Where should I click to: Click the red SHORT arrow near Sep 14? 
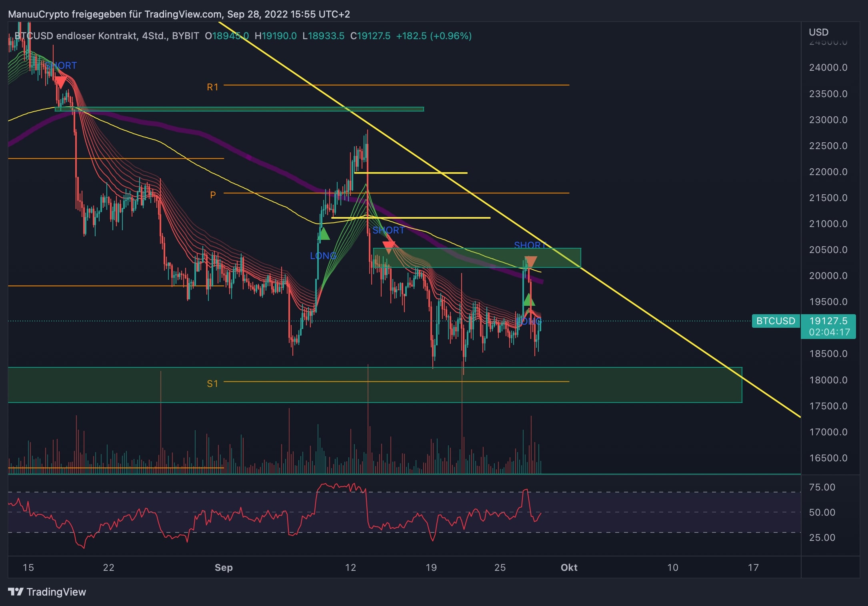coord(389,247)
